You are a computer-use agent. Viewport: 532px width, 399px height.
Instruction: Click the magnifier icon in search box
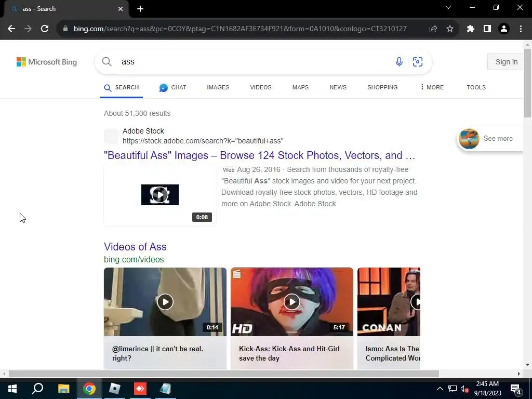107,62
